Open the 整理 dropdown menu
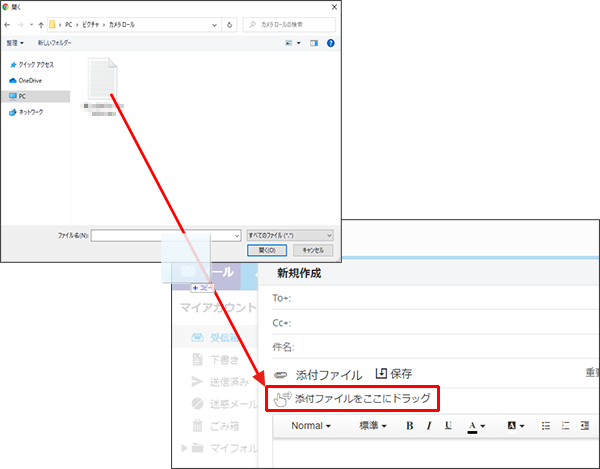The height and width of the screenshot is (469, 600). pyautogui.click(x=15, y=43)
